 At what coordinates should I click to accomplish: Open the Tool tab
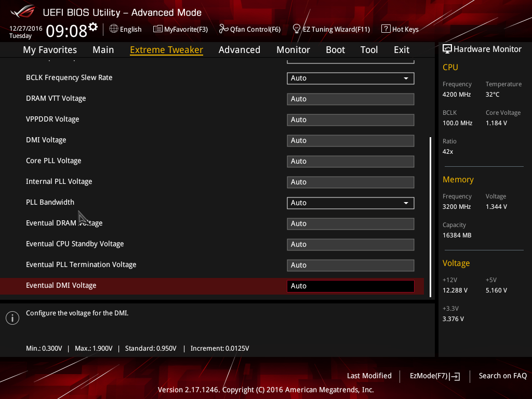pyautogui.click(x=369, y=50)
